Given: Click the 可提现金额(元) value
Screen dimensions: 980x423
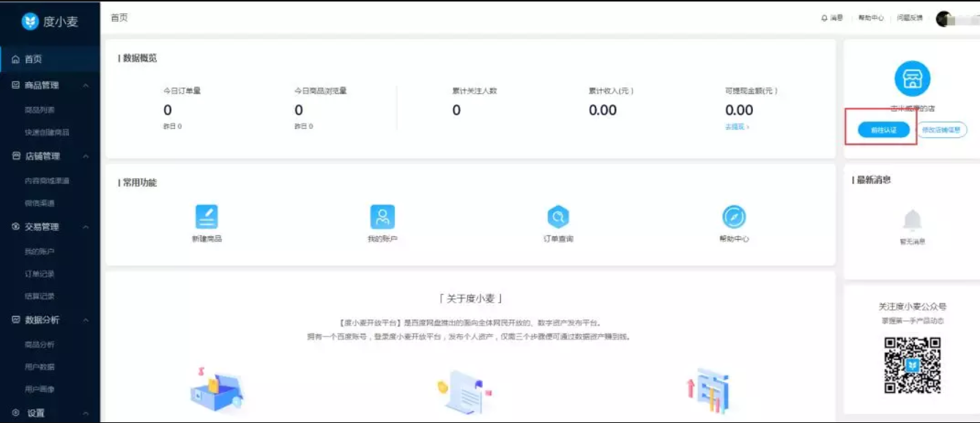Looking at the screenshot, I should [739, 110].
